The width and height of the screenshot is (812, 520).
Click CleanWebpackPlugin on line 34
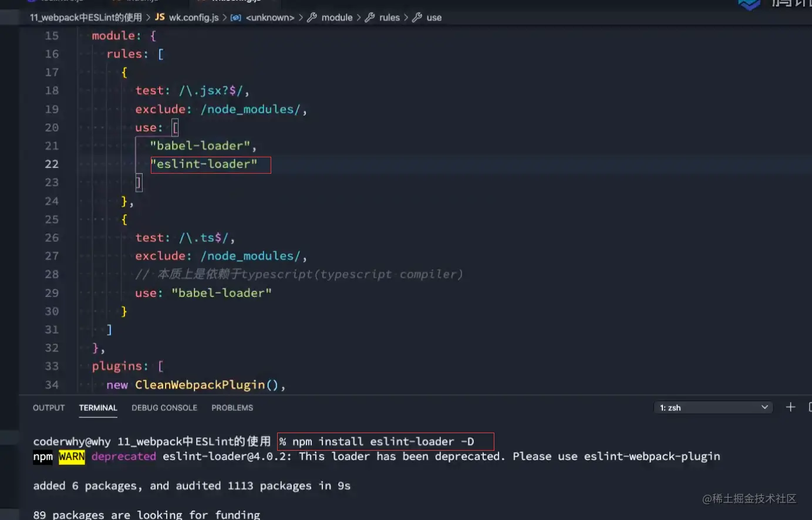[x=200, y=384]
